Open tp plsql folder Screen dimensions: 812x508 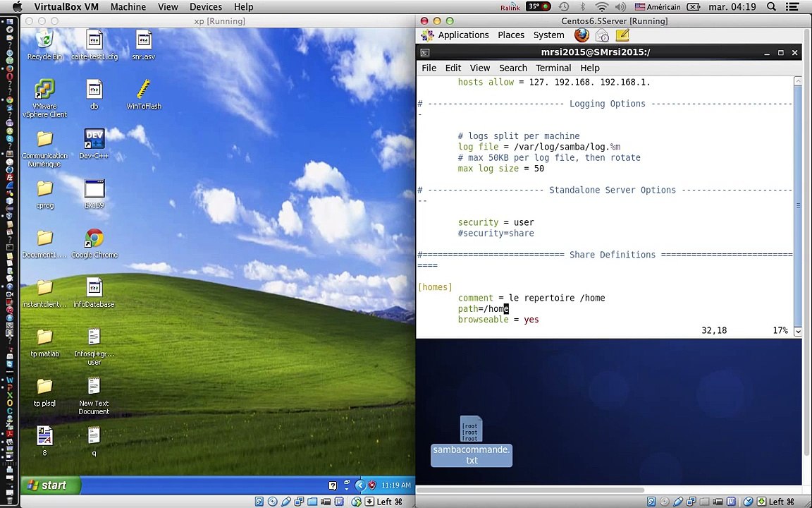point(44,393)
